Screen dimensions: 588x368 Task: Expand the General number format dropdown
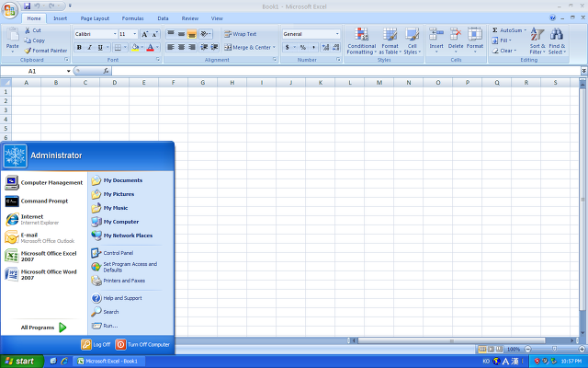click(337, 34)
